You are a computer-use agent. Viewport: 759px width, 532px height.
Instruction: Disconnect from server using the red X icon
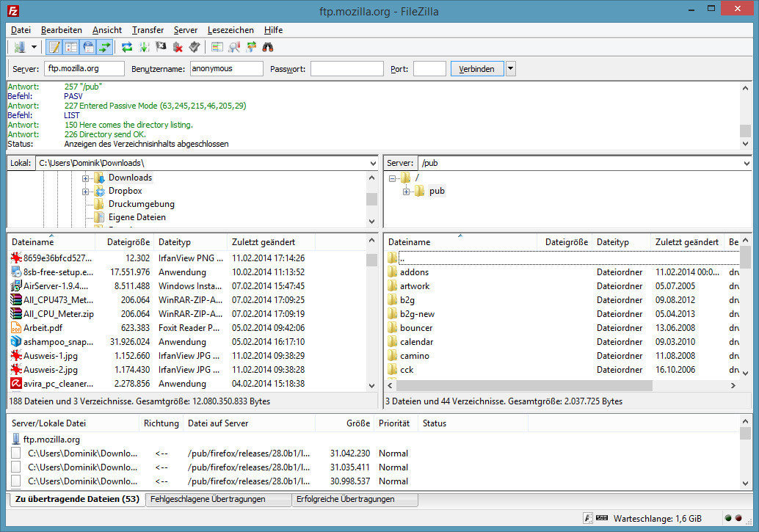(178, 47)
